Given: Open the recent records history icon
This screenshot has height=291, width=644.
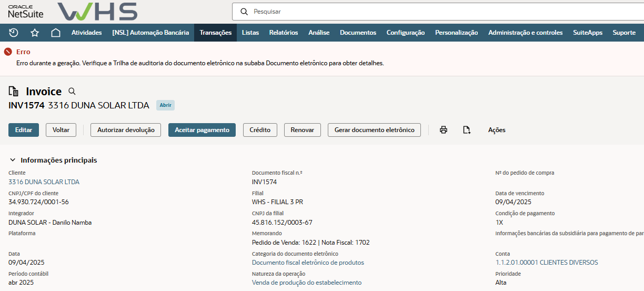Looking at the screenshot, I should coord(14,33).
